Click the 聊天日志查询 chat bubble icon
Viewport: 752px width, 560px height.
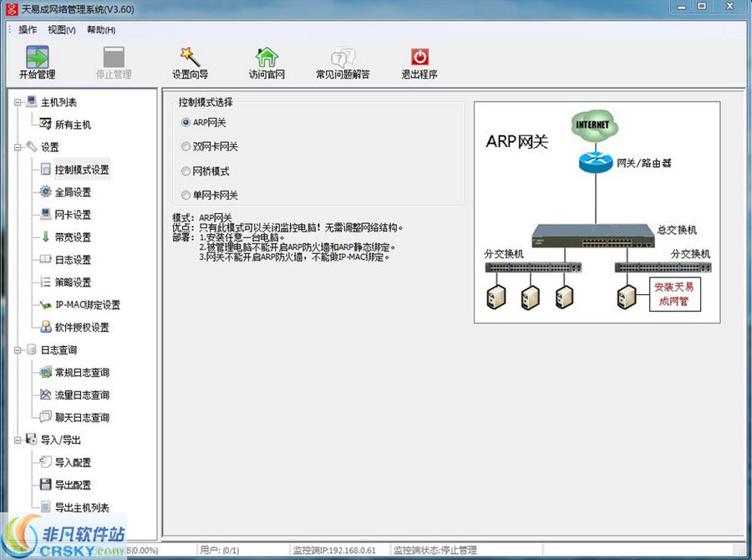[x=46, y=416]
